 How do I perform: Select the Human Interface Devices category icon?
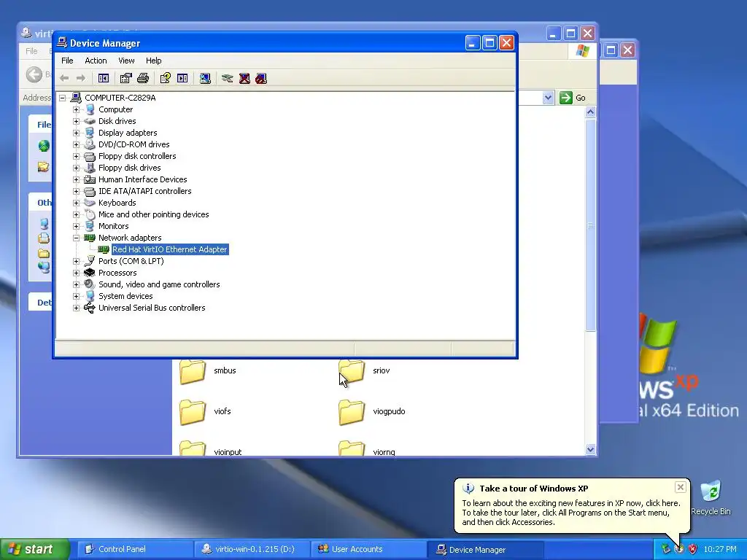[x=90, y=179]
